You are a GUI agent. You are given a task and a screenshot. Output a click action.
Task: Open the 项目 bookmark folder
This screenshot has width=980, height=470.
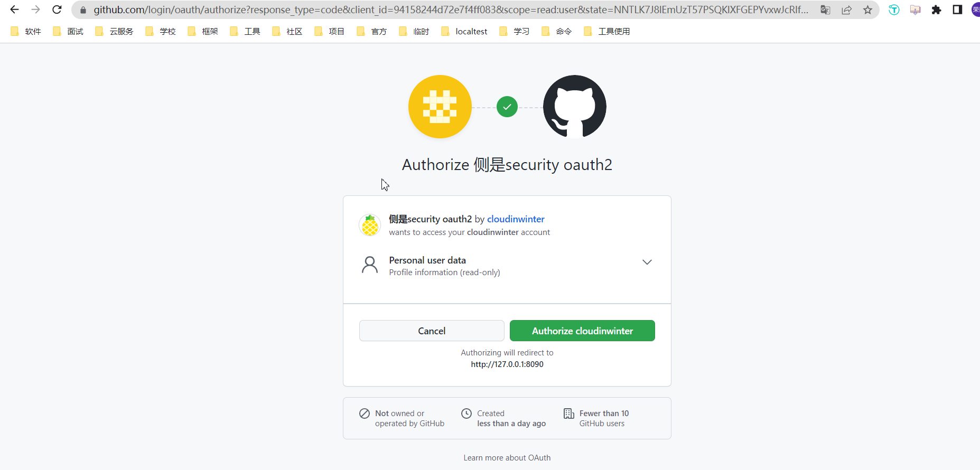[330, 31]
